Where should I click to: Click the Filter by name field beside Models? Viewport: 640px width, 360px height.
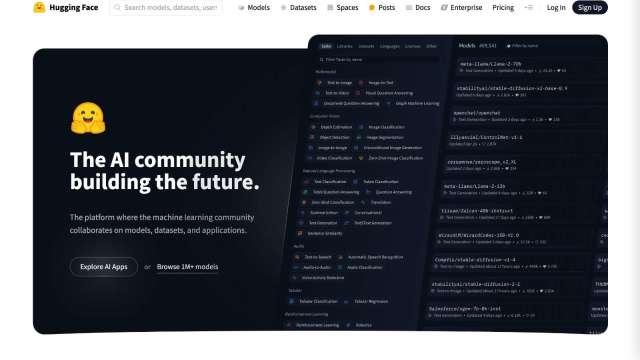click(522, 46)
